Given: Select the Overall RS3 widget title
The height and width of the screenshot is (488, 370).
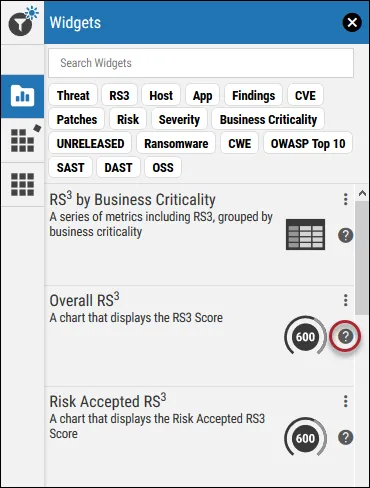Looking at the screenshot, I should [x=84, y=300].
